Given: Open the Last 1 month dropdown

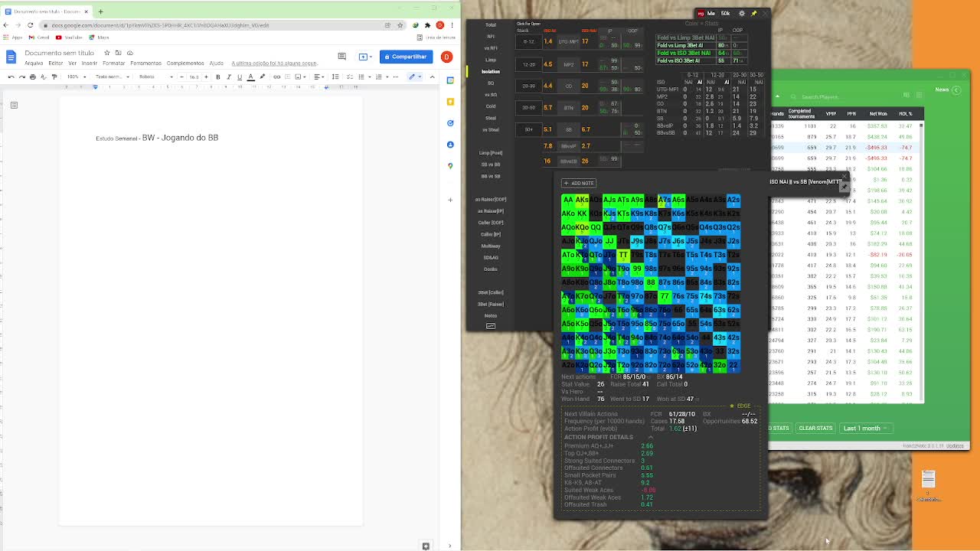Looking at the screenshot, I should [x=866, y=428].
